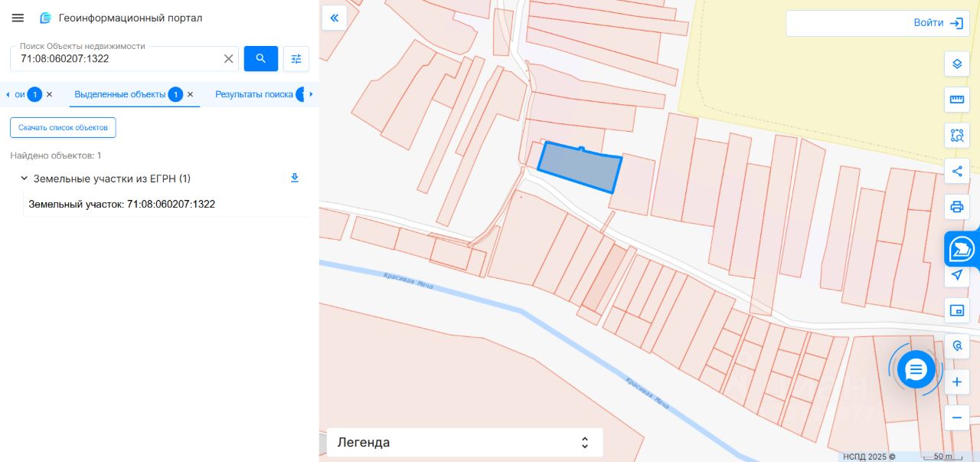Share the current map view
This screenshot has width=980, height=462.
tap(957, 171)
